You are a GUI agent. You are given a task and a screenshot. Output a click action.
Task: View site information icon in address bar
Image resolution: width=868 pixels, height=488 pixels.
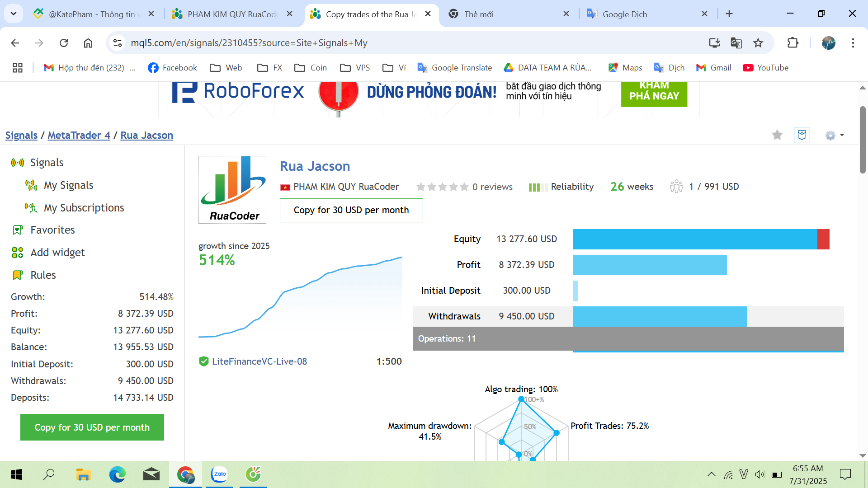(x=118, y=43)
